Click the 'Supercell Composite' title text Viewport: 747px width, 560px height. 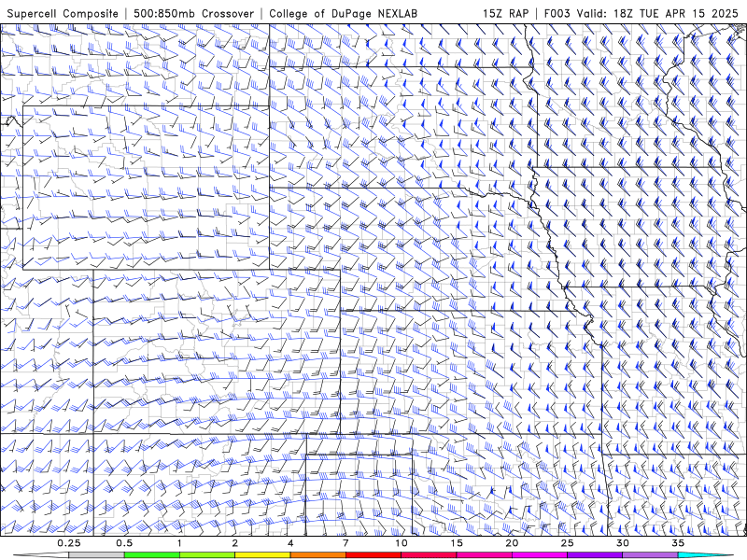[x=63, y=13]
